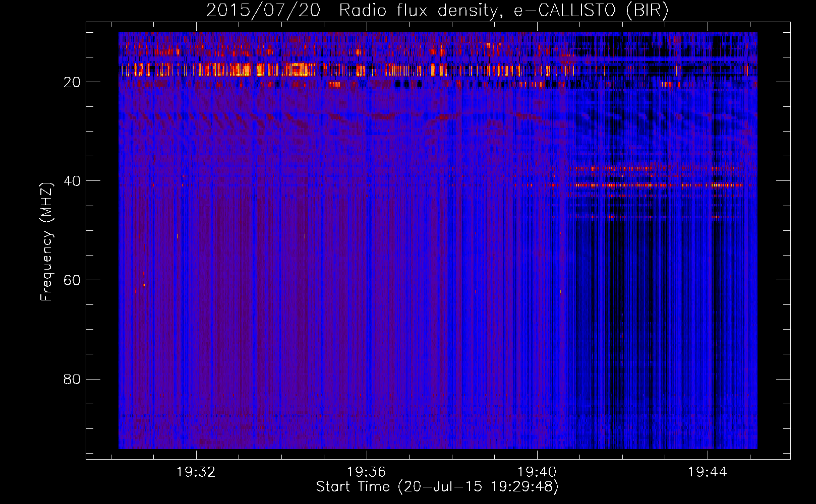Click the 19:44 time tick label
Image resolution: width=816 pixels, height=504 pixels.
click(x=708, y=472)
